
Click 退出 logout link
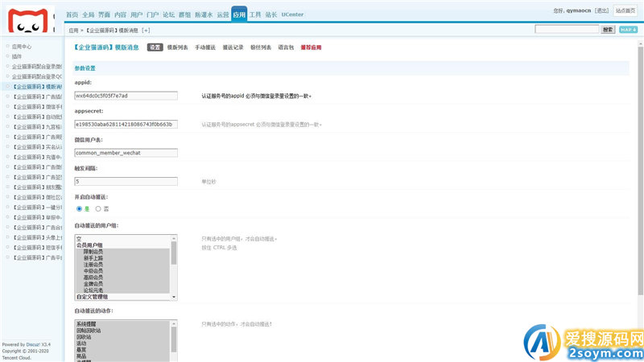click(x=602, y=10)
